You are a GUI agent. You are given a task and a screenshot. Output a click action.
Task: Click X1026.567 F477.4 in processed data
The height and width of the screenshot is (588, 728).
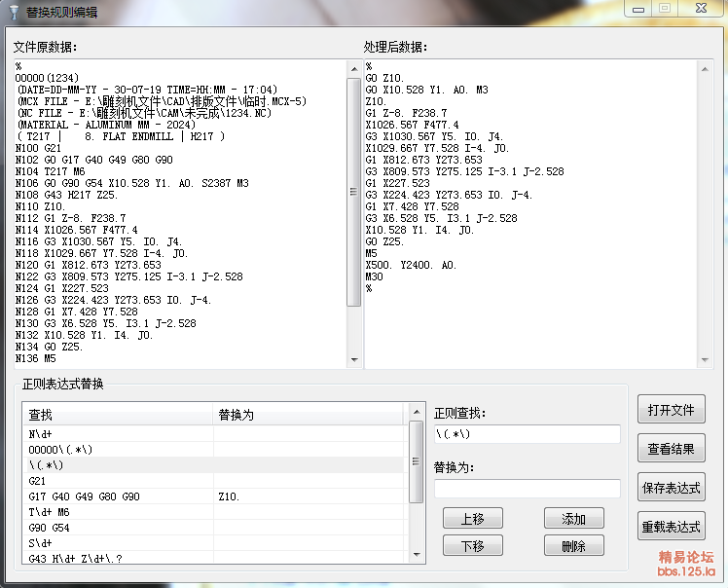tap(412, 125)
